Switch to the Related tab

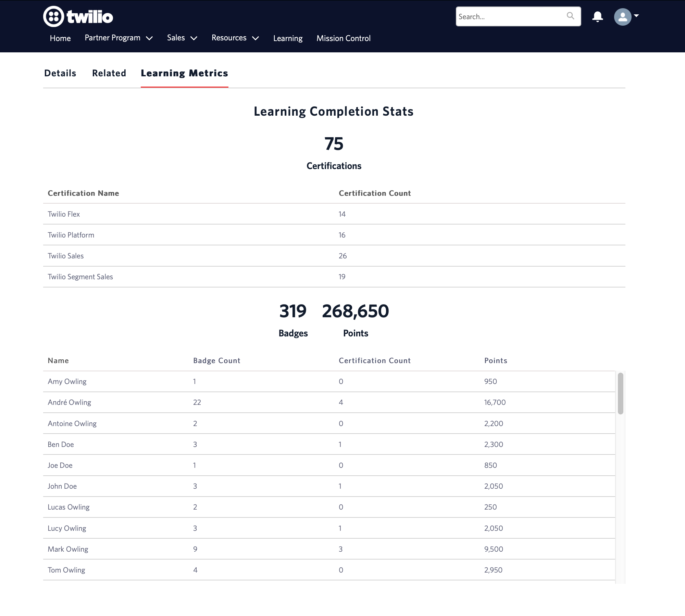pos(109,73)
